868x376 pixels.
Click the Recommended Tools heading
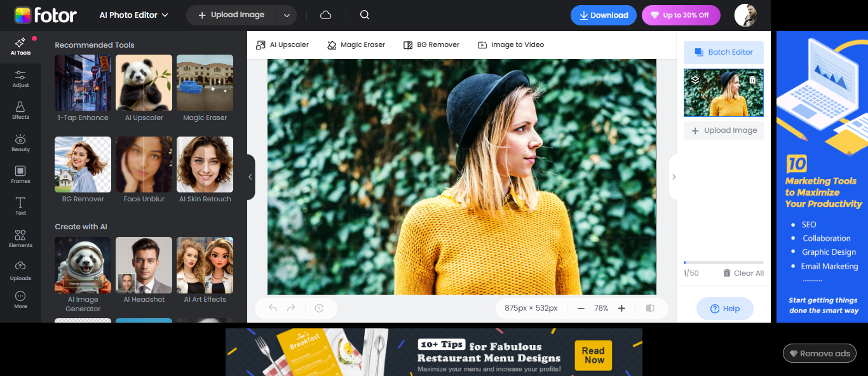tap(95, 45)
